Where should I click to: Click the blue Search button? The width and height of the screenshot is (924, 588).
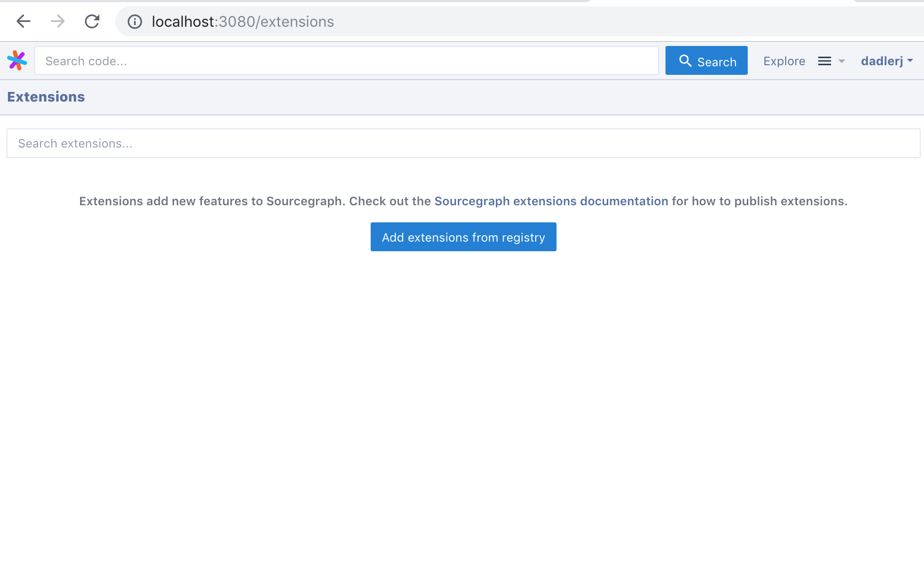coord(706,60)
